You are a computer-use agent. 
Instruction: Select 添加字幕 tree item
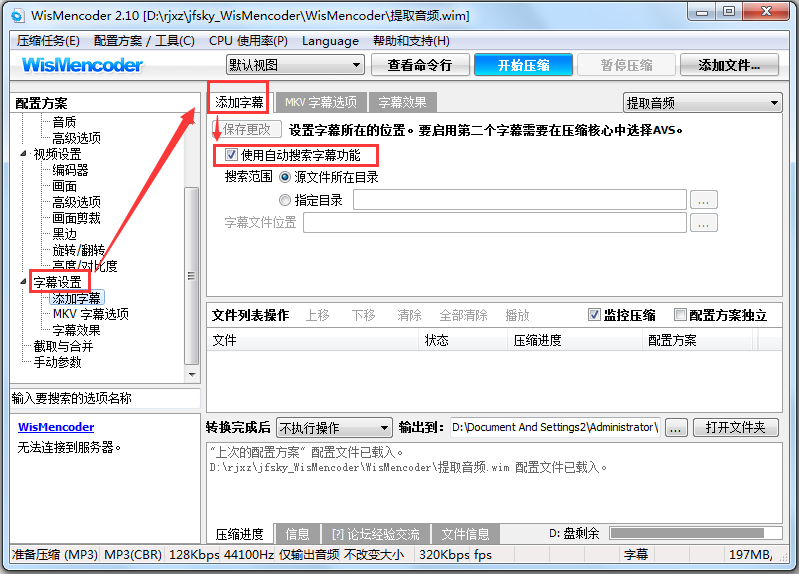point(76,298)
